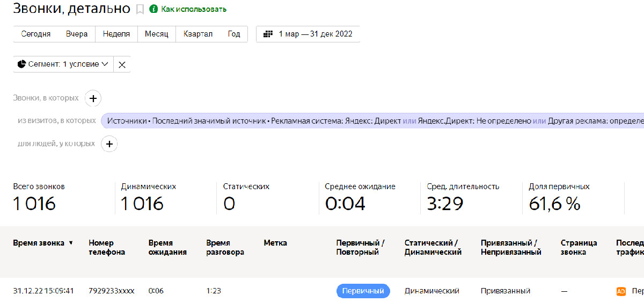Add condition for 'для людей, у которых'
Image resolution: width=644 pixels, height=302 pixels.
point(109,144)
